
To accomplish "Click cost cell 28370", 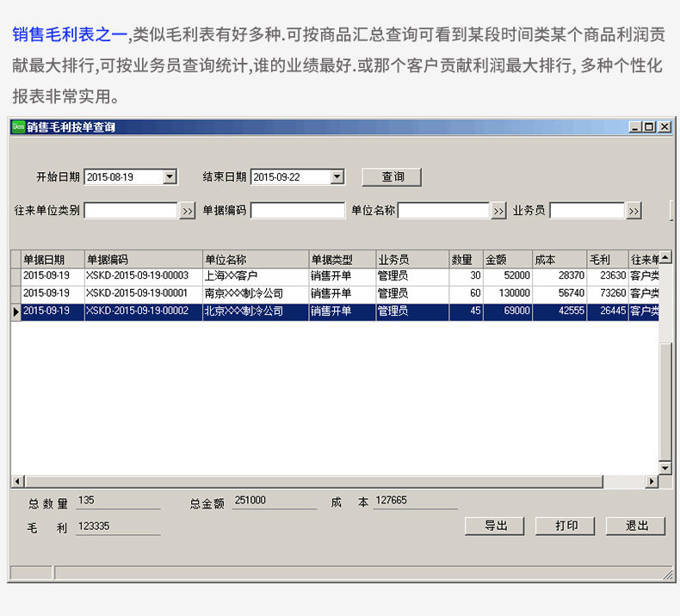I will (559, 276).
